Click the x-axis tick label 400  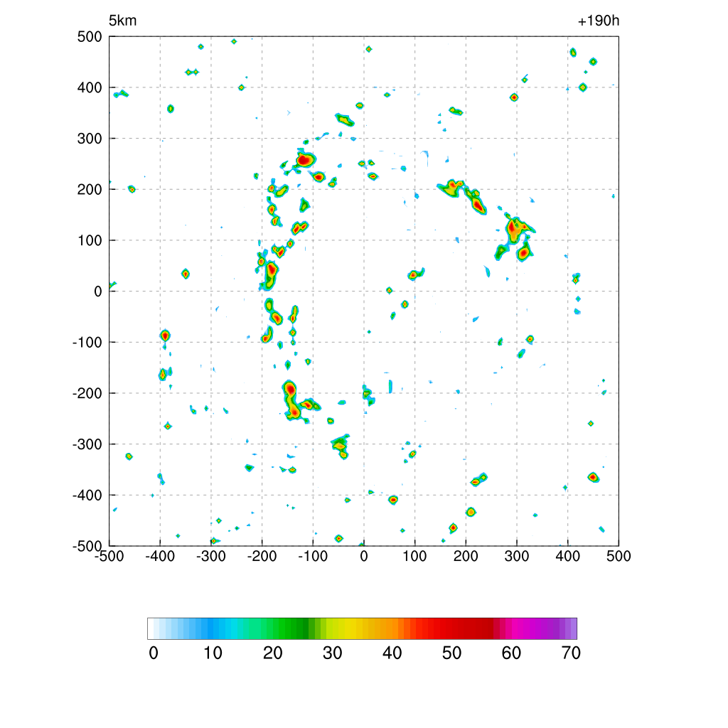pyautogui.click(x=568, y=556)
